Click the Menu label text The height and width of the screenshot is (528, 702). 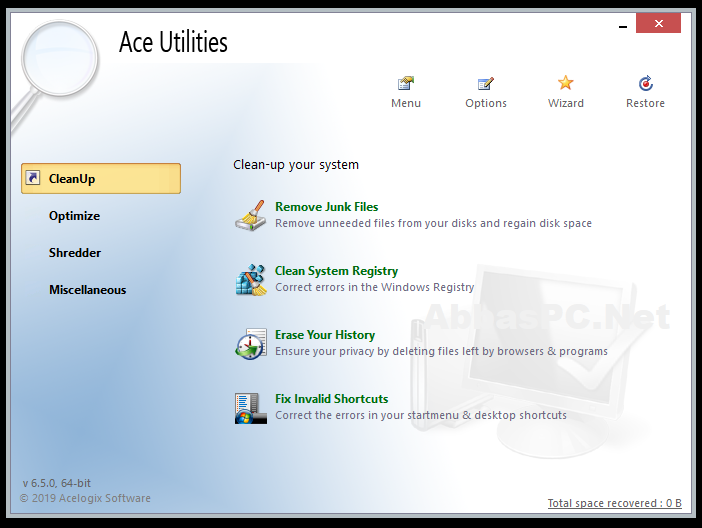[x=406, y=103]
